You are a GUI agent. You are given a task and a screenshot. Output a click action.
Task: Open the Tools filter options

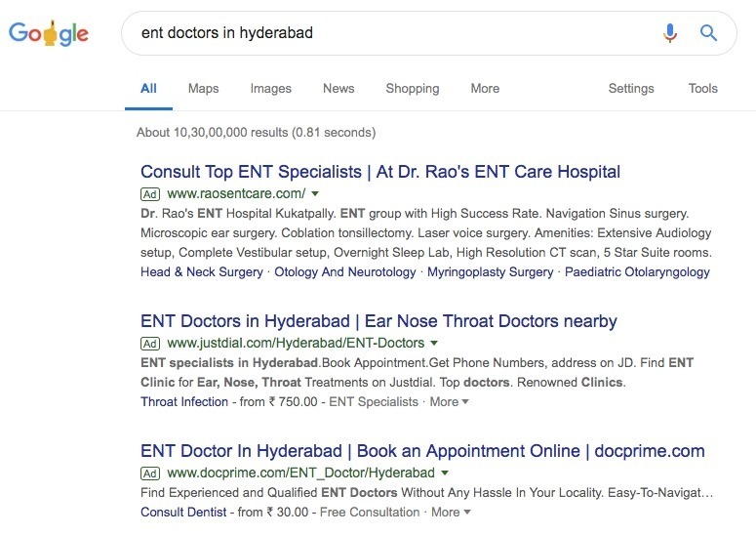point(703,89)
